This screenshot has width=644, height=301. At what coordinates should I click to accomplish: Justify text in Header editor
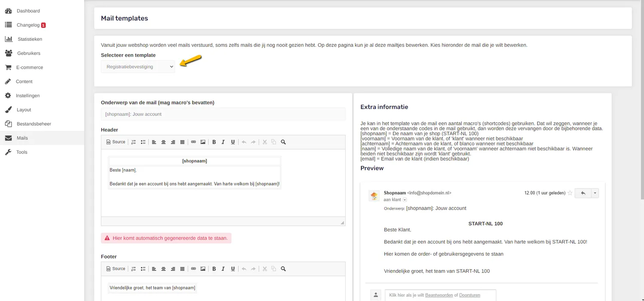[182, 142]
